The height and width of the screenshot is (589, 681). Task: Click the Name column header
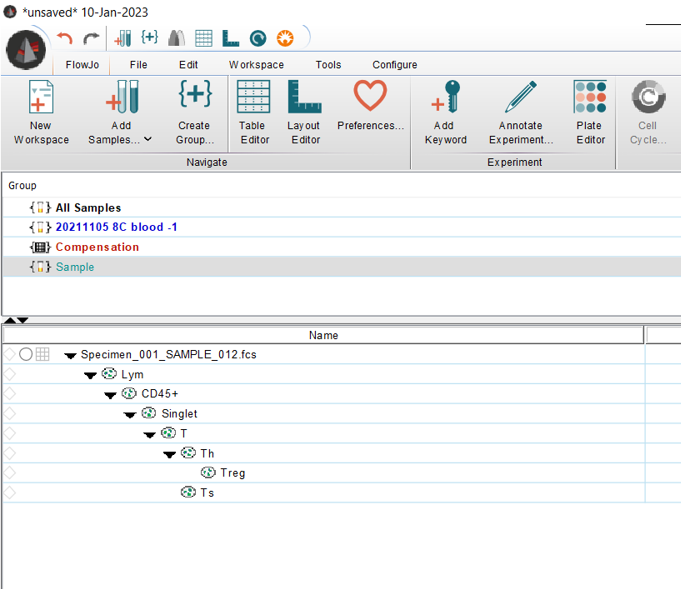tap(323, 335)
